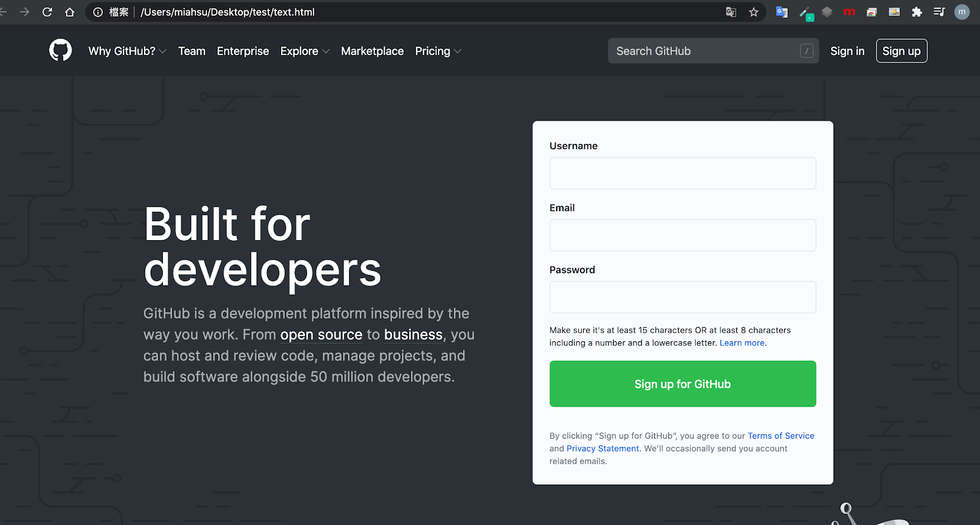The height and width of the screenshot is (525, 980).
Task: Click the Sign in link
Action: click(847, 51)
